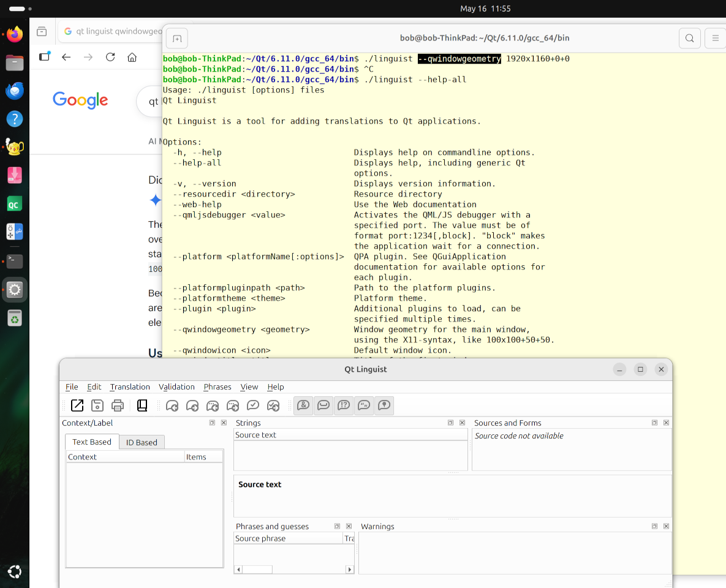Open the View menu in Qt Linguist

click(x=249, y=387)
